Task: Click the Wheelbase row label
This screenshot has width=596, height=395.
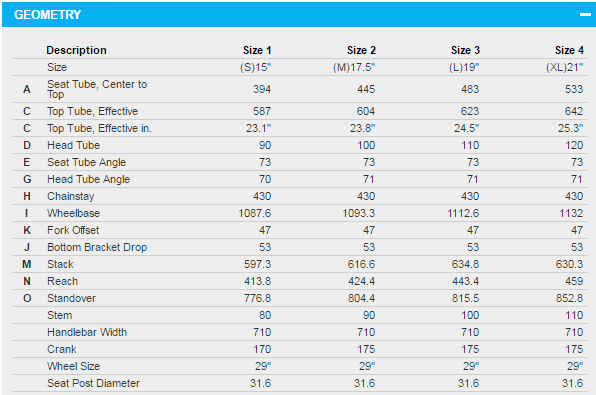Action: click(x=73, y=213)
